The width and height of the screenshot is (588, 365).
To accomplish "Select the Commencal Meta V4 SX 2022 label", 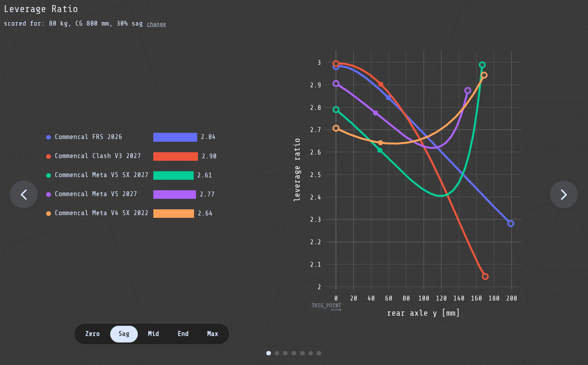I will point(102,213).
